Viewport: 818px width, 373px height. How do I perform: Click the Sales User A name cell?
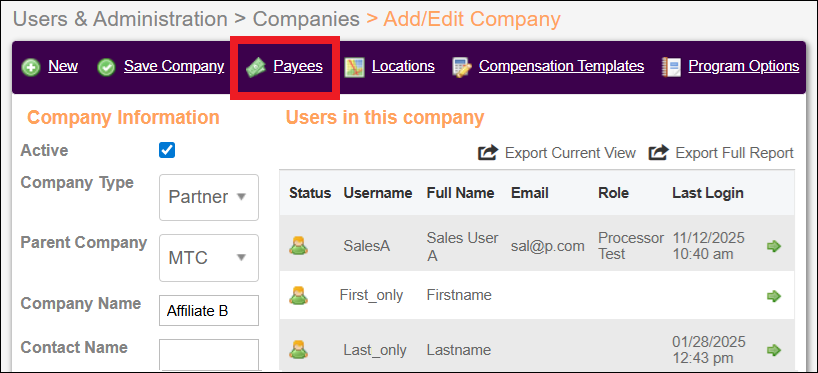463,246
